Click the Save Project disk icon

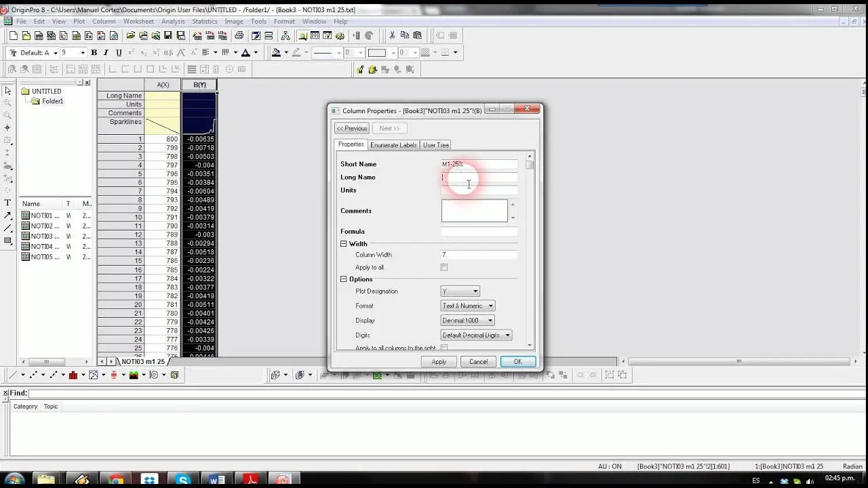point(168,36)
